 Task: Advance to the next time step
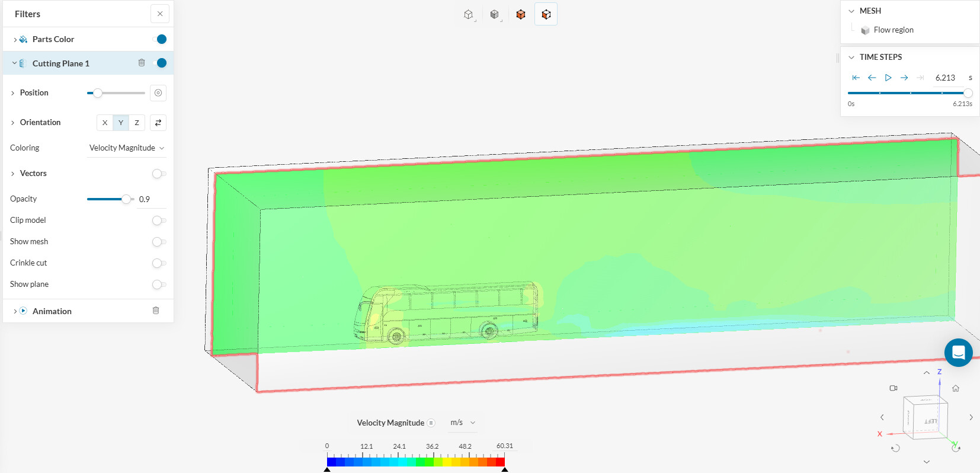[904, 78]
